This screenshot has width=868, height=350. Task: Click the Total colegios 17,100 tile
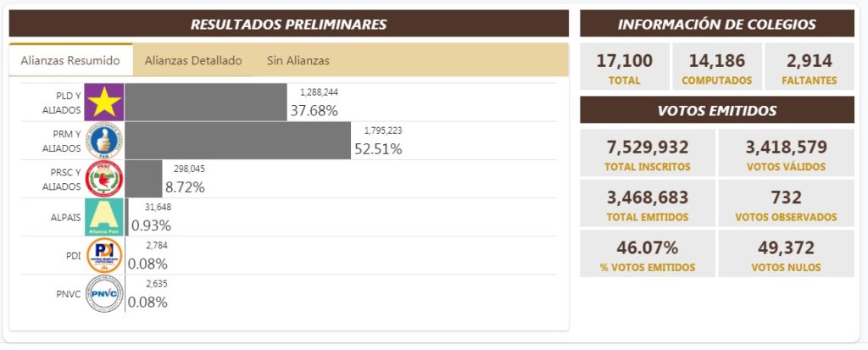(624, 67)
